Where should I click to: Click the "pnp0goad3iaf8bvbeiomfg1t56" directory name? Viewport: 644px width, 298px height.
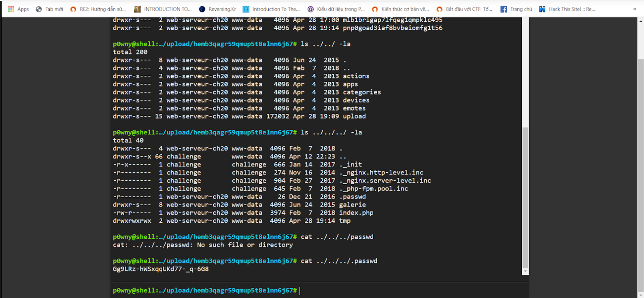[393, 28]
